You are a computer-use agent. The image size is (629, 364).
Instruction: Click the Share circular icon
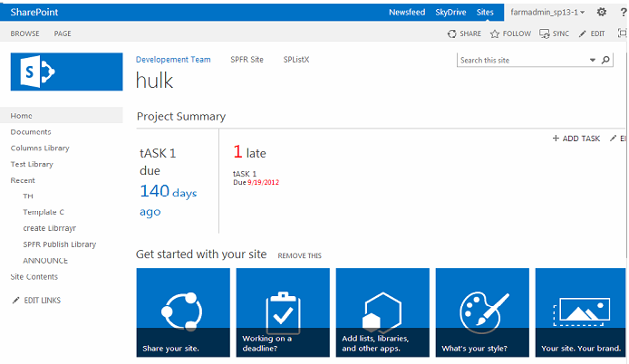452,34
